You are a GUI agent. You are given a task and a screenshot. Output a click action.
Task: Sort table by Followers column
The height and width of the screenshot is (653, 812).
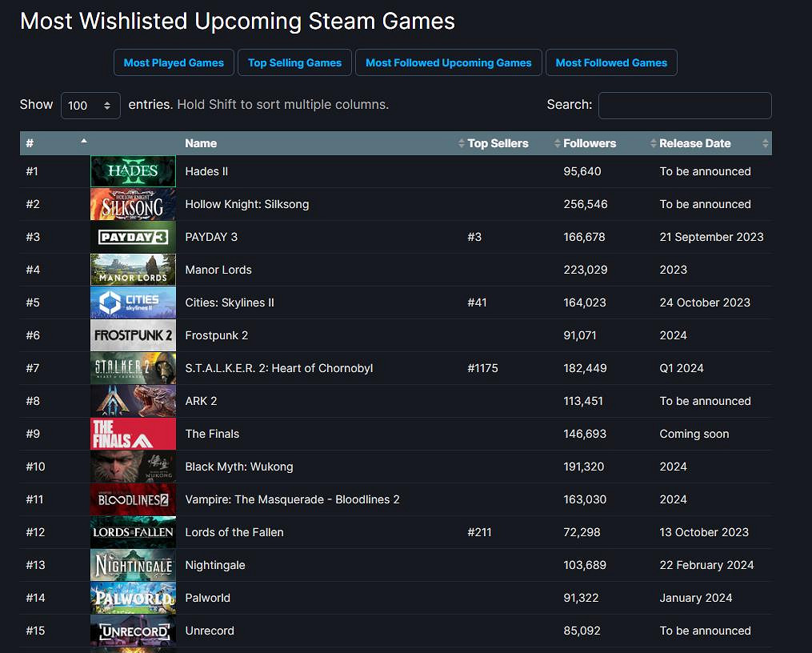click(x=590, y=143)
